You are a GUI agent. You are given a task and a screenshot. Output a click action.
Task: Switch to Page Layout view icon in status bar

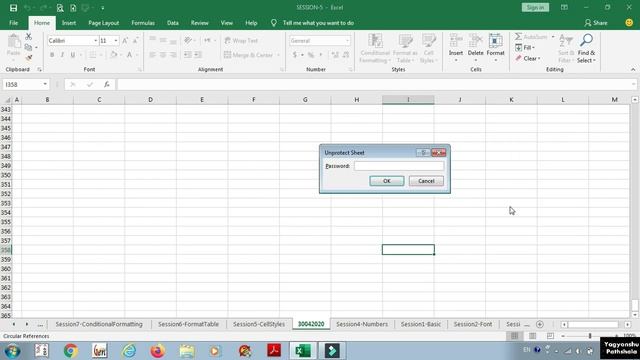point(532,336)
